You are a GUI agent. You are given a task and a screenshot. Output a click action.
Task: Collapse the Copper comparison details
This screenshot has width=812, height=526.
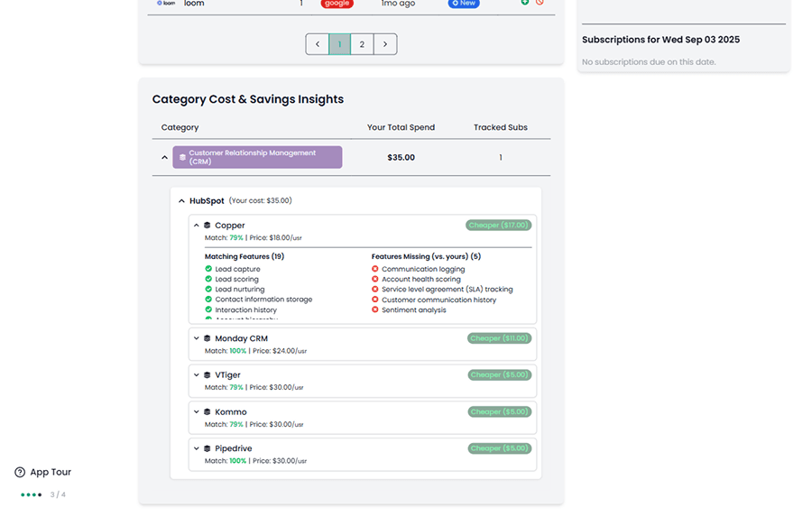pos(197,226)
